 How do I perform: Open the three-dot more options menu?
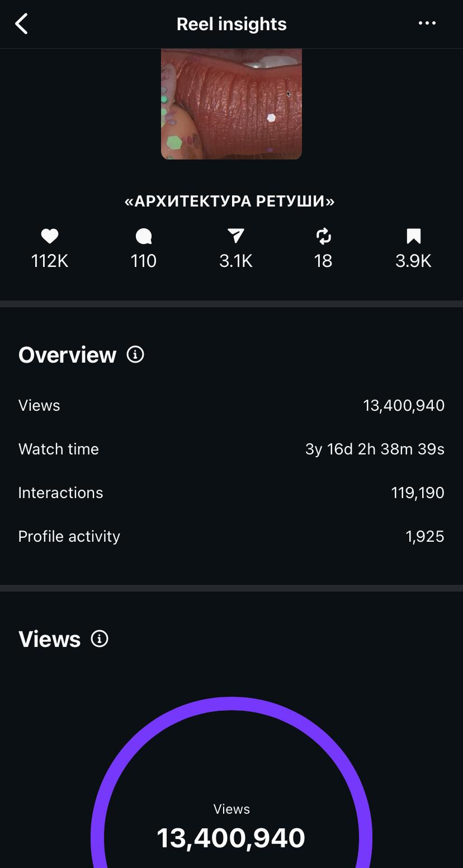(427, 24)
